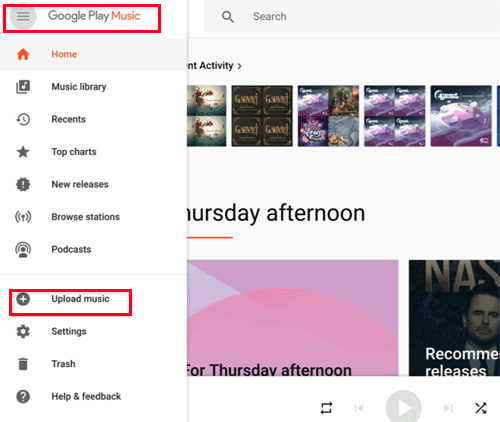The image size is (500, 422).
Task: Click the New releases badge icon
Action: point(23,184)
